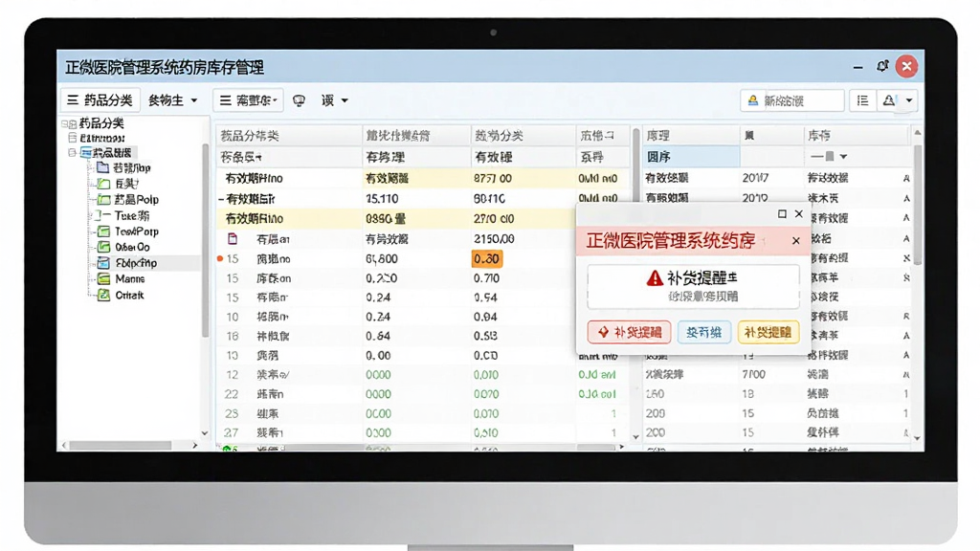Open the "课" dropdown right of the speech bubble
Screen dimensions: 980x551
coord(334,100)
